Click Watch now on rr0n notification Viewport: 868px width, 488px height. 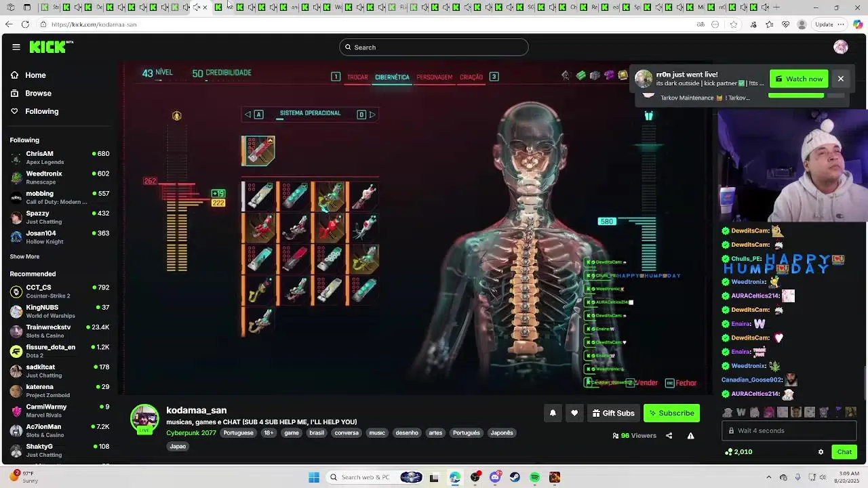799,79
